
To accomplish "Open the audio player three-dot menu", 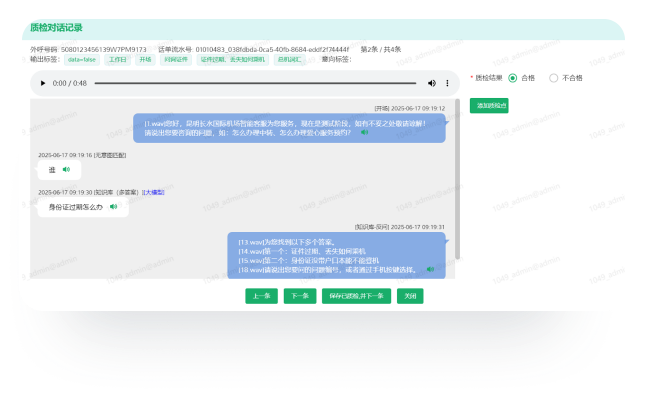I will click(x=447, y=83).
